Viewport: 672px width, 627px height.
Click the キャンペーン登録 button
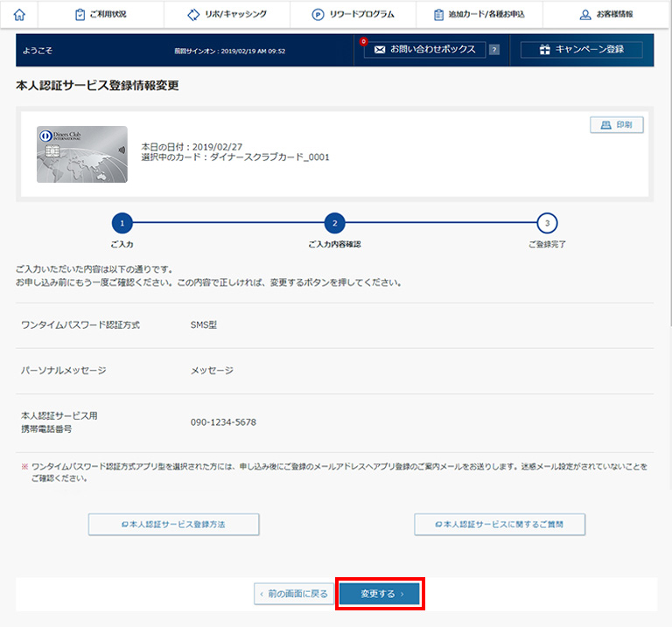[x=581, y=50]
